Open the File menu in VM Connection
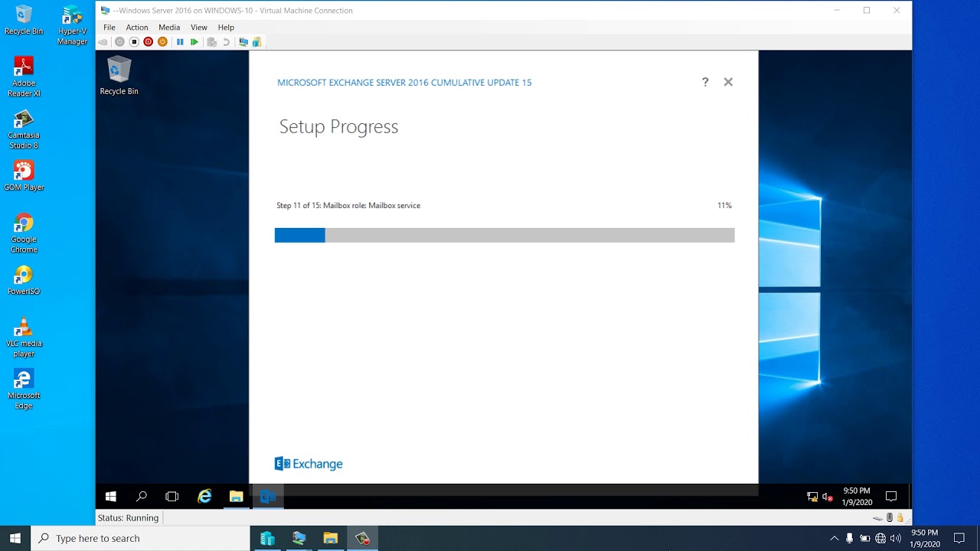980x551 pixels. [x=109, y=28]
